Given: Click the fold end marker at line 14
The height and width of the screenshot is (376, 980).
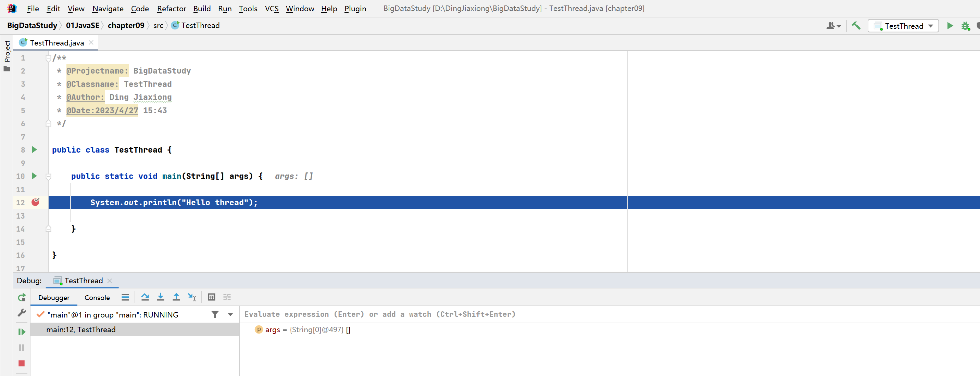Looking at the screenshot, I should (48, 229).
